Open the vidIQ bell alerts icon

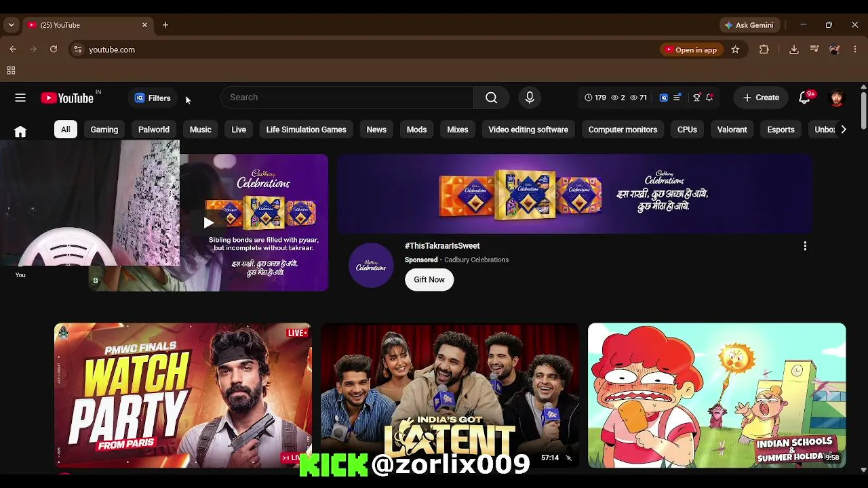[709, 98]
